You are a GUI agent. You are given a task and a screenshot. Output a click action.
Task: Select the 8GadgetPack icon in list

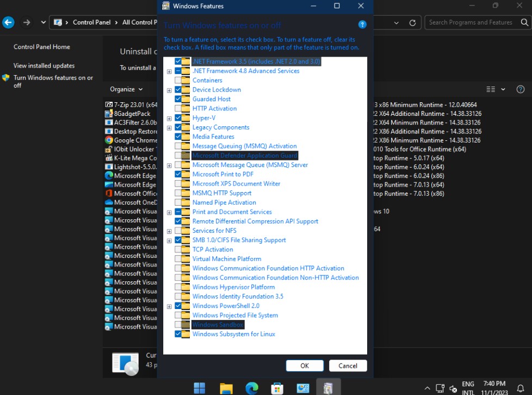109,113
